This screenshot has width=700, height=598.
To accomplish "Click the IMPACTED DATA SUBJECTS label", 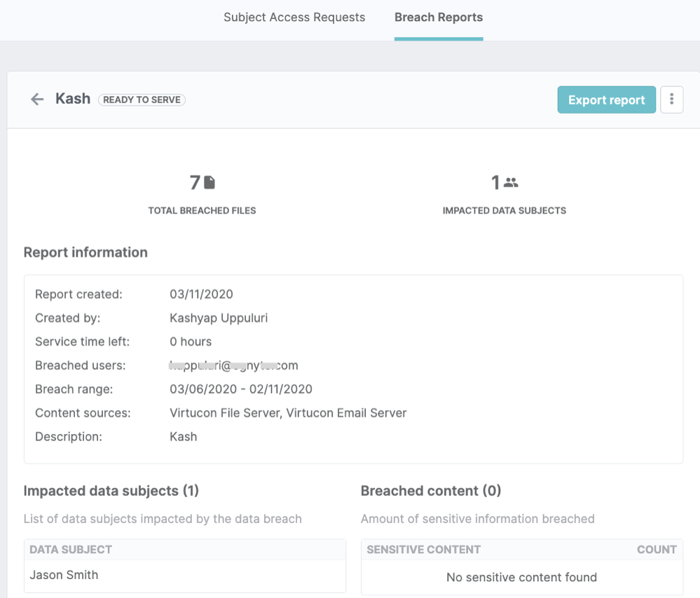I will point(505,210).
